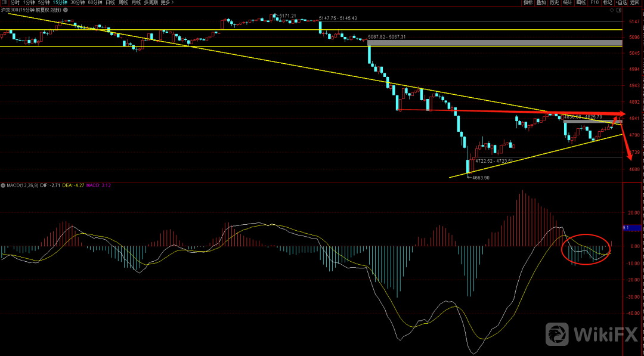Open the 统计 statistics button
The height and width of the screenshot is (356, 644).
coord(568,3)
